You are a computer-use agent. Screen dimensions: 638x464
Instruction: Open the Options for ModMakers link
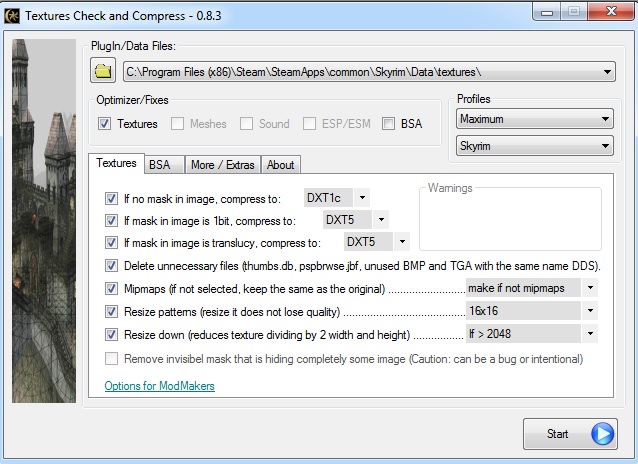(159, 386)
